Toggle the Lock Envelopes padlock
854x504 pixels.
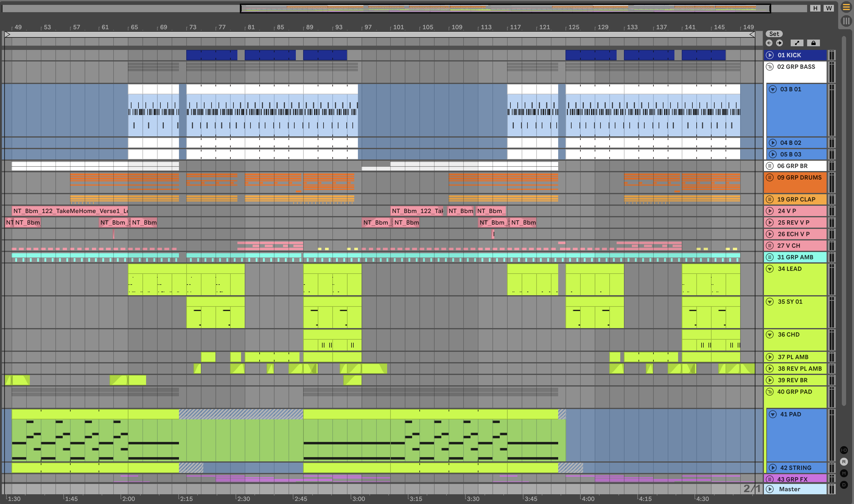(x=813, y=43)
